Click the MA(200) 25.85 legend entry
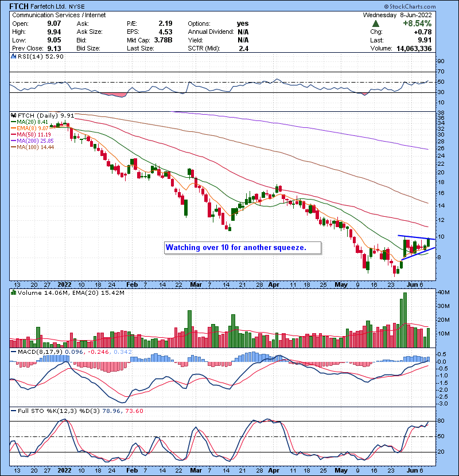 coord(32,141)
